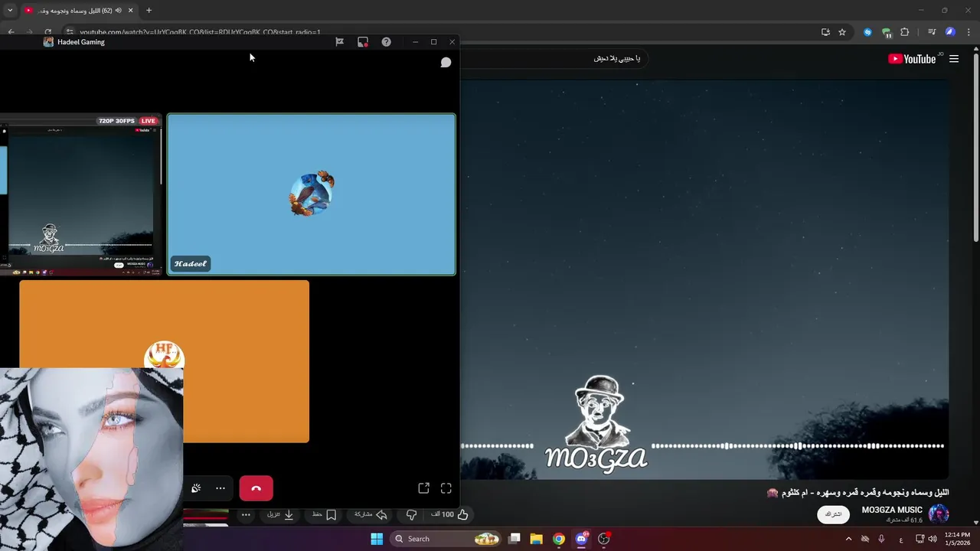This screenshot has height=551, width=980.
Task: Open the clock showing 12:14 PM
Action: 957,539
